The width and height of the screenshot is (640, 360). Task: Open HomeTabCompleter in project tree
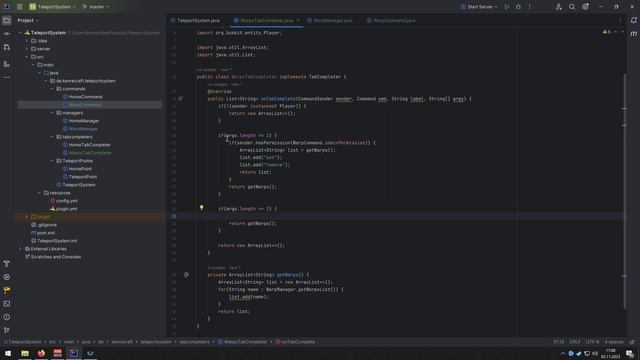89,145
